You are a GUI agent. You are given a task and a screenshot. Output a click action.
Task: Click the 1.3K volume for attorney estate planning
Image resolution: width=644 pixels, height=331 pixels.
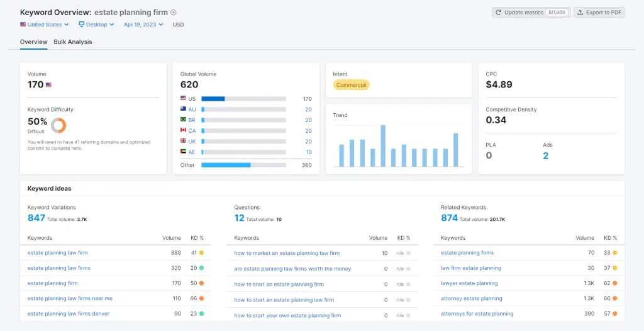[589, 298]
